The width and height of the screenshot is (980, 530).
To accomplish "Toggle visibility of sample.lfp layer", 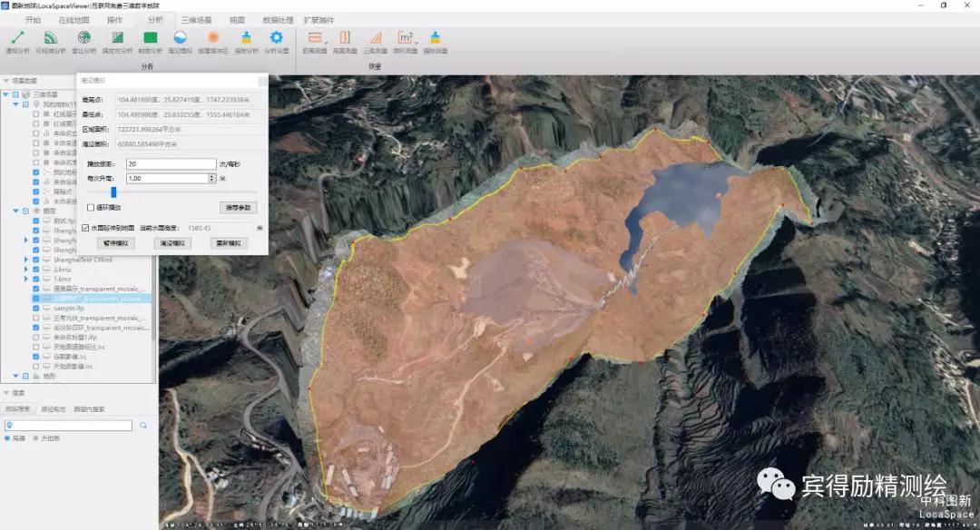I will (35, 309).
